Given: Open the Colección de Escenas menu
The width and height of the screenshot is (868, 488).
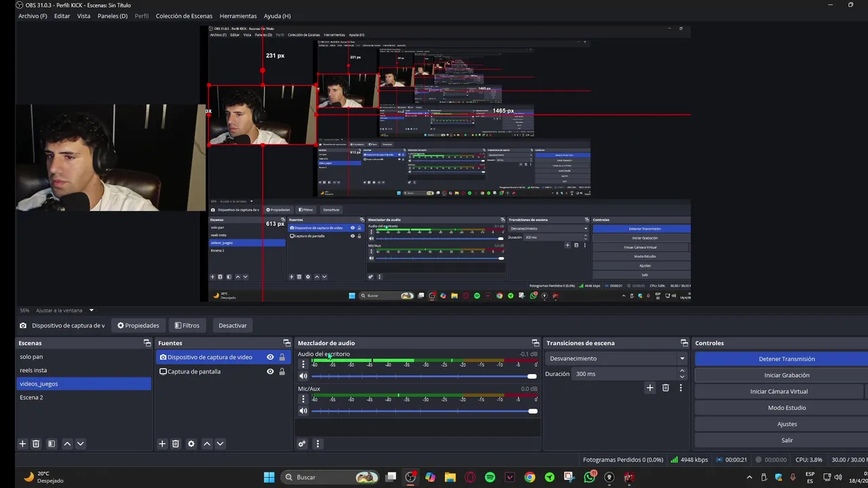Looking at the screenshot, I should coord(184,16).
